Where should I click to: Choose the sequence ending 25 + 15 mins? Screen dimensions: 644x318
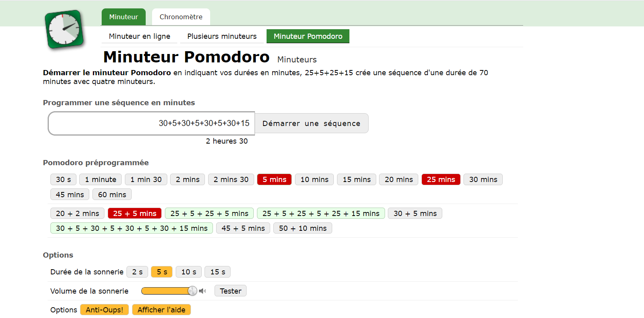click(321, 214)
